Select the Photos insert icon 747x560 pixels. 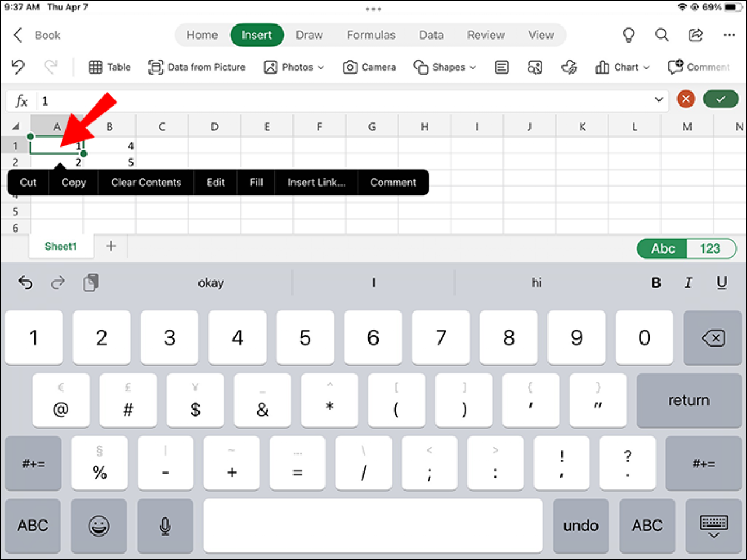click(x=292, y=66)
